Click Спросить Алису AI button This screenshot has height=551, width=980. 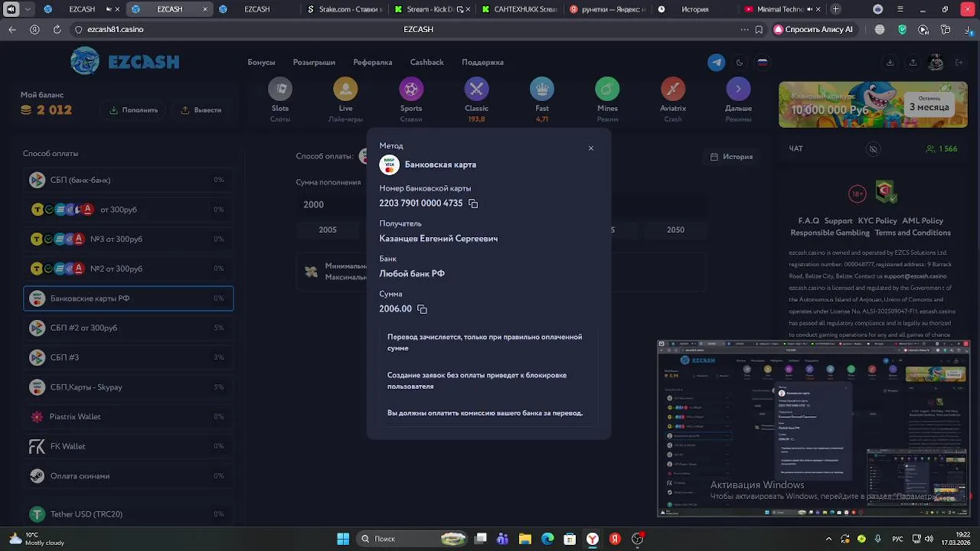814,29
